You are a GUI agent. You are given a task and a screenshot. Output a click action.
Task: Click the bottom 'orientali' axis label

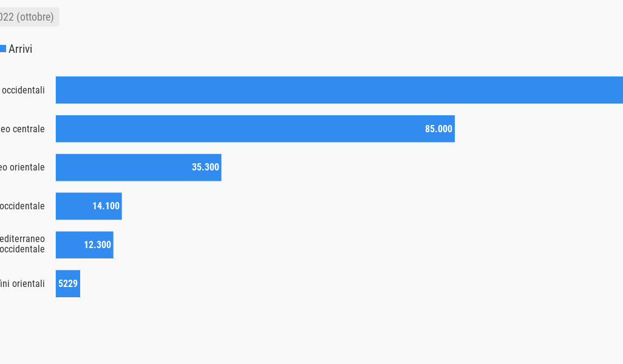pyautogui.click(x=22, y=283)
